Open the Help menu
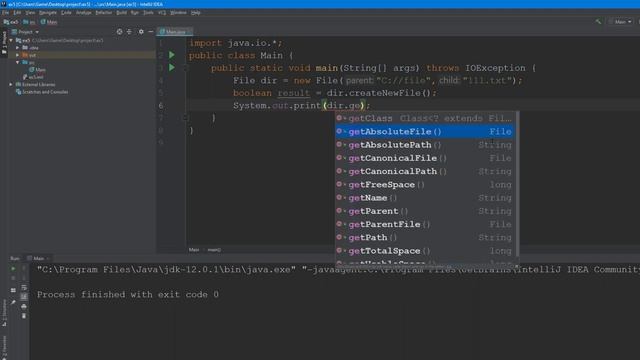 point(196,13)
